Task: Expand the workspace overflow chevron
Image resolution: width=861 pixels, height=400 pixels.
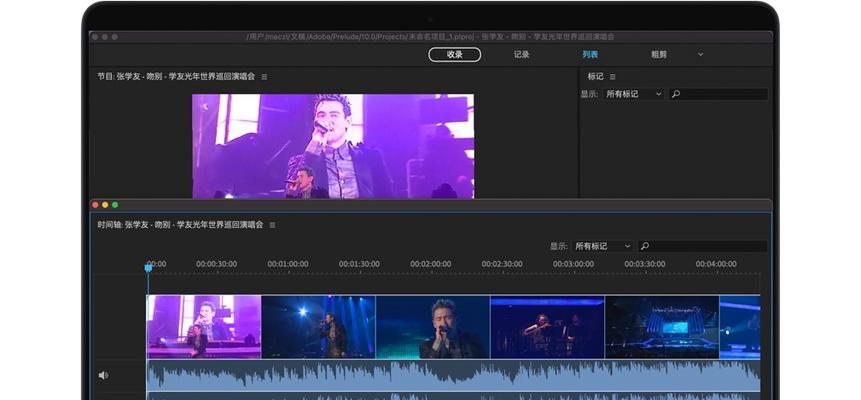Action: click(700, 54)
